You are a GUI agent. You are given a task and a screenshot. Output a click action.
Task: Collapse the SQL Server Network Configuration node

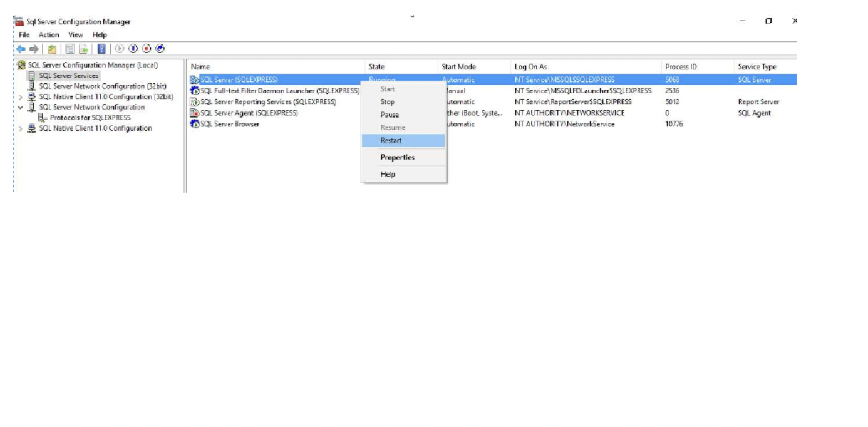(20, 107)
